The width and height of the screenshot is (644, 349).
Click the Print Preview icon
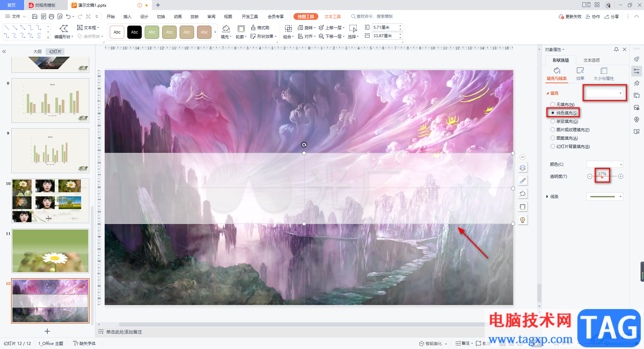[60, 16]
